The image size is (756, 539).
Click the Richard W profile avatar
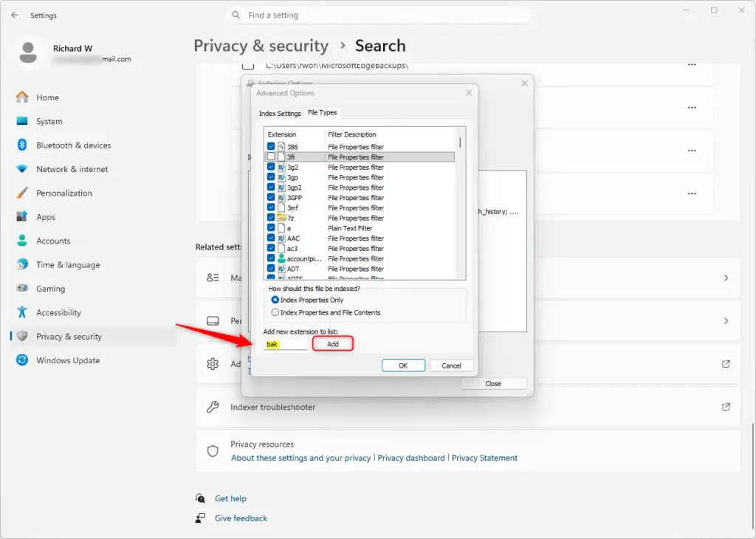[x=28, y=52]
